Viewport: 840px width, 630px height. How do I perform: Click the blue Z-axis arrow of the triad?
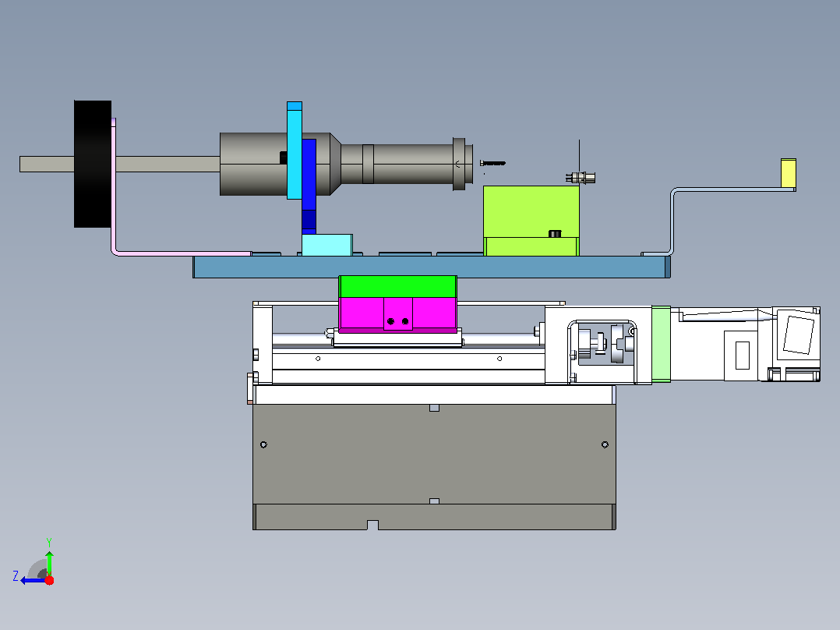click(x=32, y=581)
